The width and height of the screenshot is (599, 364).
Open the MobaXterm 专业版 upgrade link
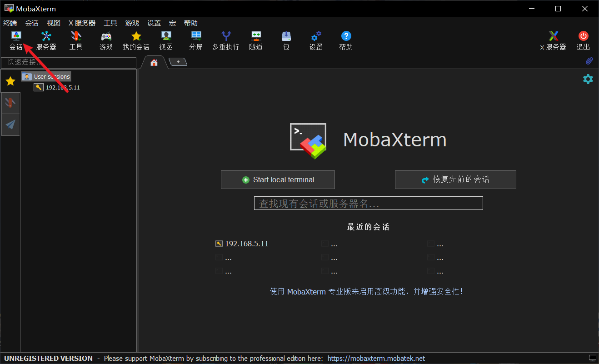366,291
